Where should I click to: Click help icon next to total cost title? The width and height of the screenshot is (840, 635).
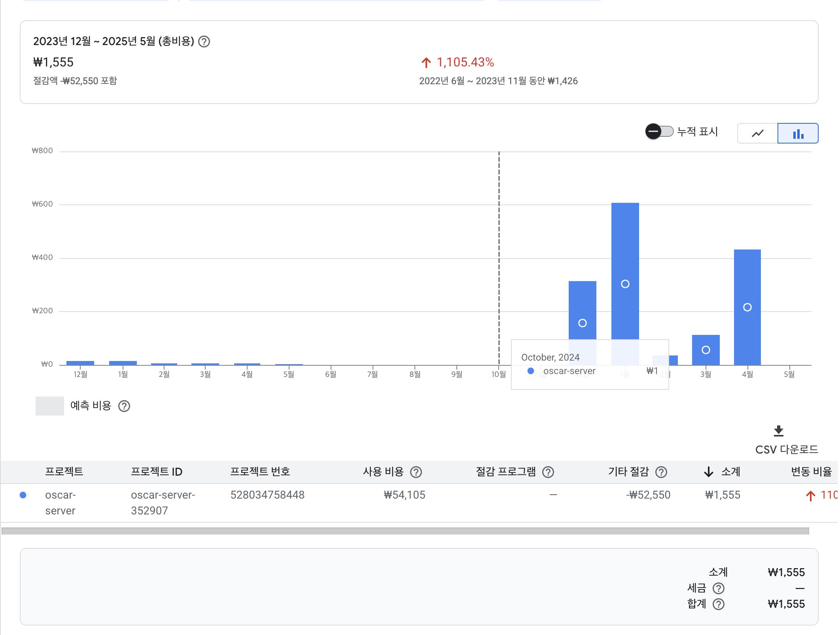point(204,42)
